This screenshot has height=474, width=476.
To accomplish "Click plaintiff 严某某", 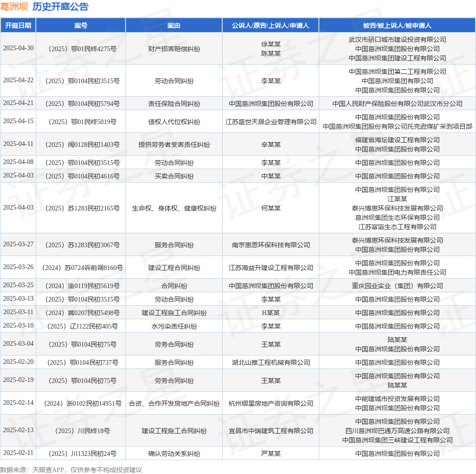I will 271,454.
